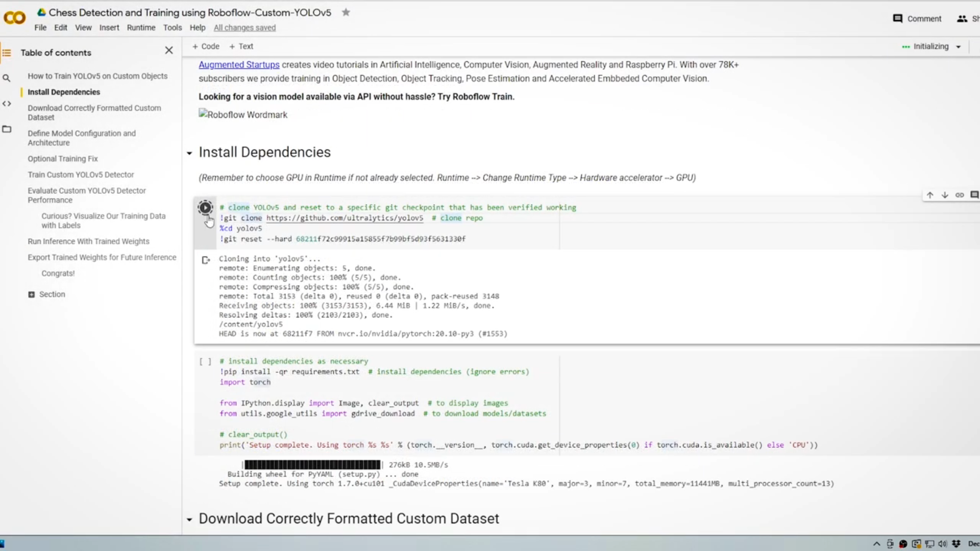
Task: Click the table of contents panel icon
Action: (7, 53)
